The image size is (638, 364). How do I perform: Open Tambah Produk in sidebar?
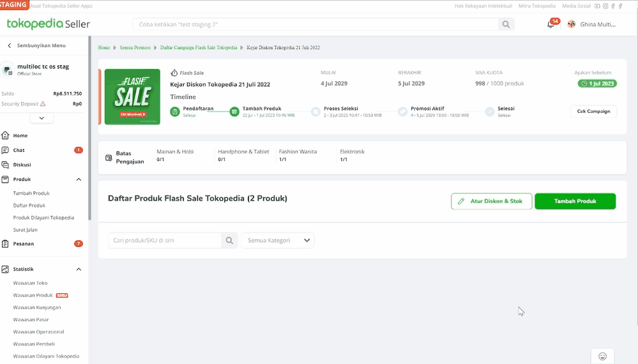[31, 193]
